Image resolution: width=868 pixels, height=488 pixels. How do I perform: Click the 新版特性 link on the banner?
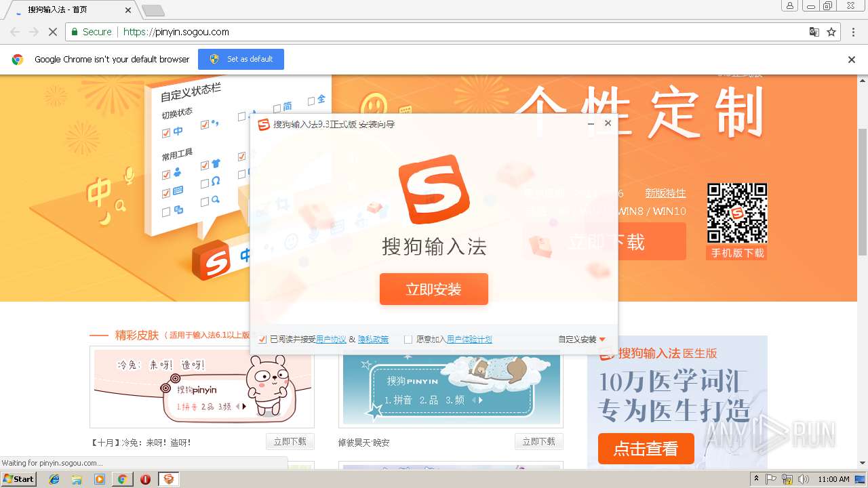(x=665, y=193)
